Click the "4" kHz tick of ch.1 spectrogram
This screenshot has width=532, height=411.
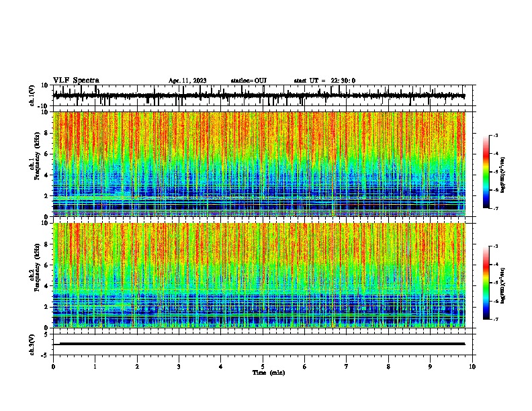pos(46,175)
